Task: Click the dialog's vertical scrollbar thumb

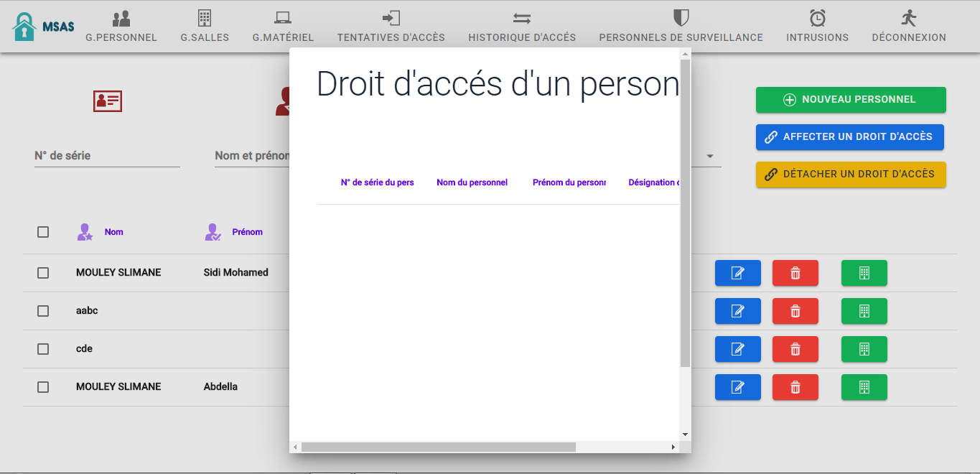Action: (x=685, y=213)
